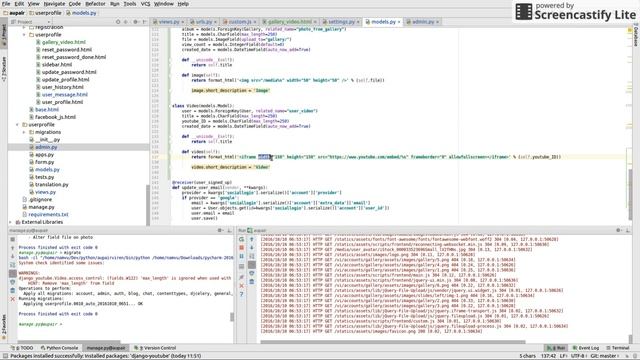Toggle read-only lock in status bar
Screen dimensions: 640x360
(627, 356)
